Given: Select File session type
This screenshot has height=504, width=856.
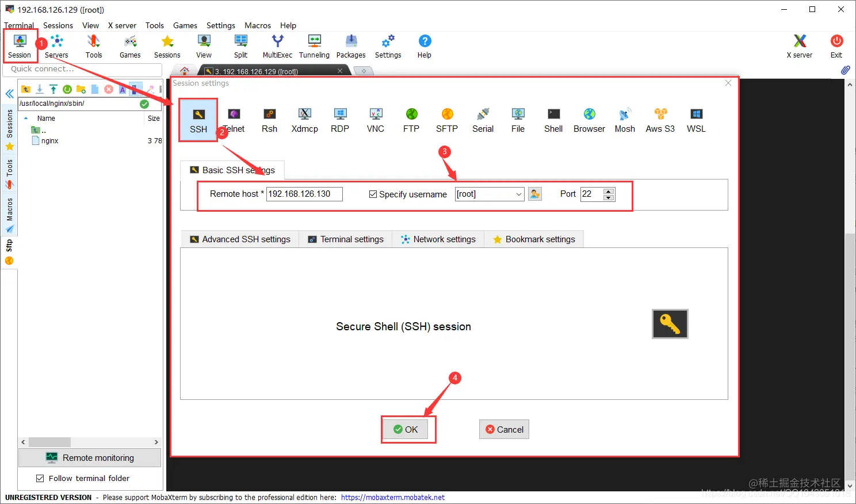Looking at the screenshot, I should (x=518, y=120).
